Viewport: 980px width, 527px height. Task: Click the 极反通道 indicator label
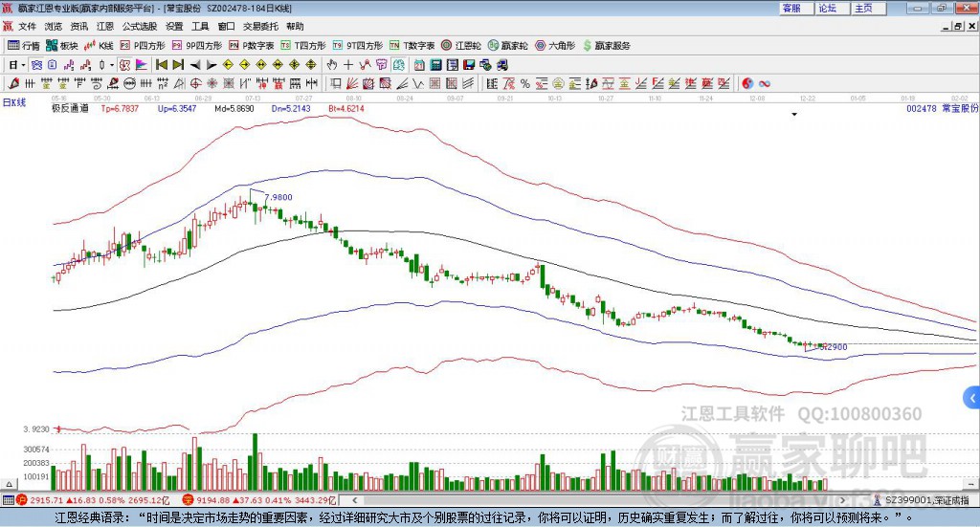70,108
